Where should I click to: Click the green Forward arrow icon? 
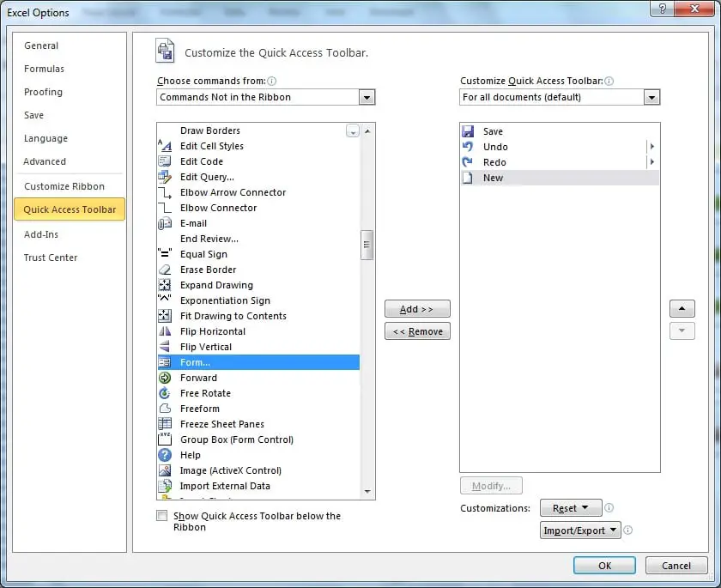pos(165,378)
